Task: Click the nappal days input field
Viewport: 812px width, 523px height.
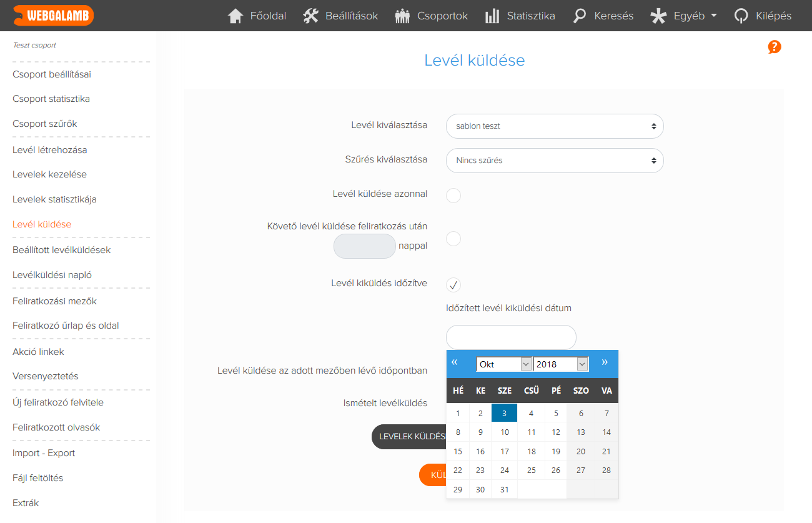Action: pyautogui.click(x=365, y=246)
